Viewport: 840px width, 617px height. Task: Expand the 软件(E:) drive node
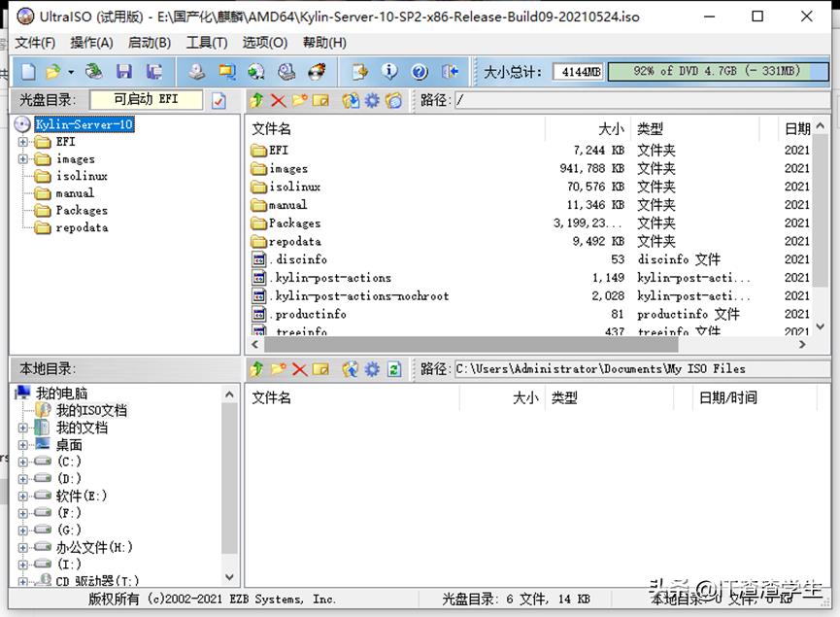23,496
